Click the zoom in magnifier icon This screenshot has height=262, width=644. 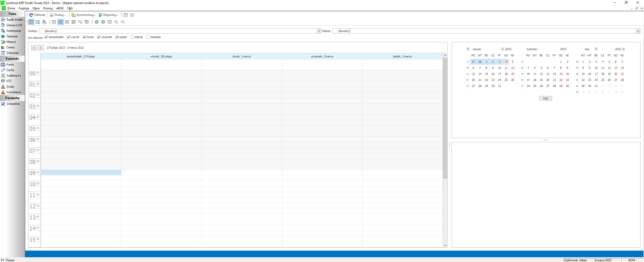click(x=116, y=22)
